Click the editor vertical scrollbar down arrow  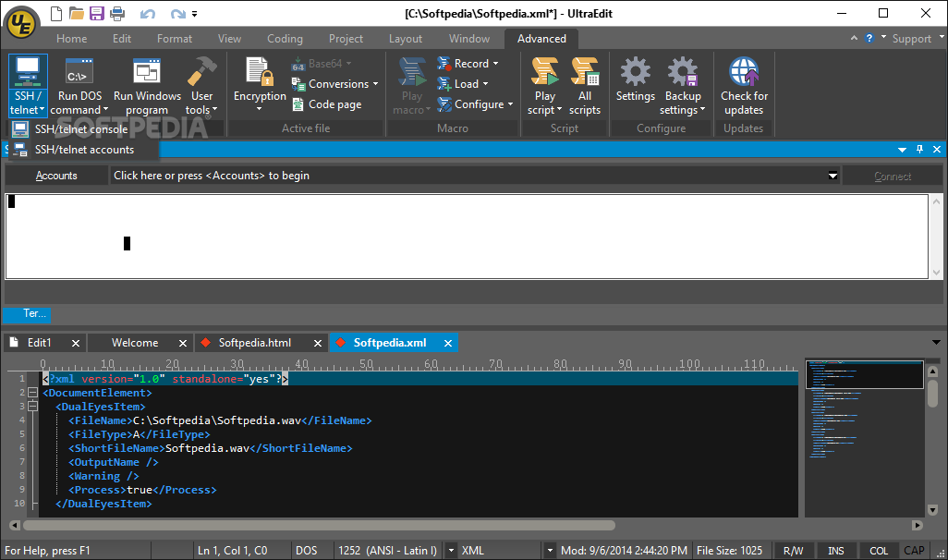pos(933,510)
